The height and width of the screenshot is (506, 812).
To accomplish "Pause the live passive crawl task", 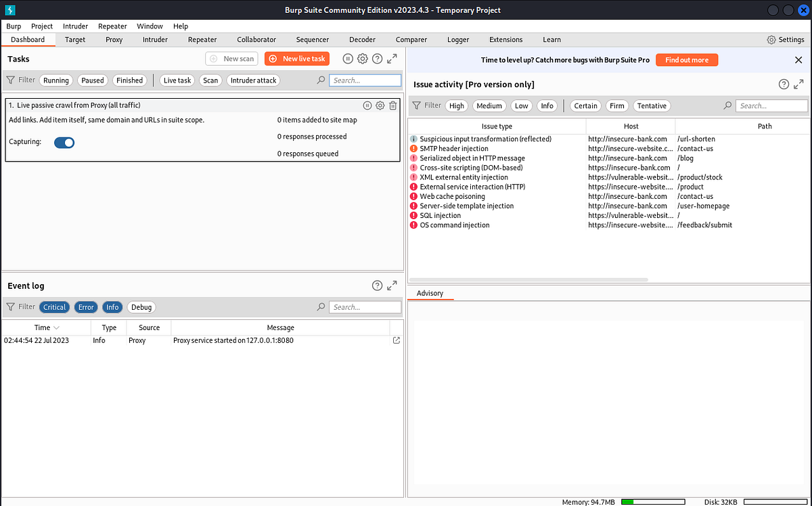I will 367,105.
